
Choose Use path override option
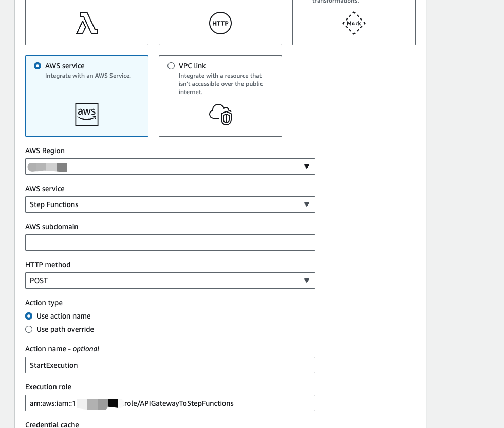(29, 329)
